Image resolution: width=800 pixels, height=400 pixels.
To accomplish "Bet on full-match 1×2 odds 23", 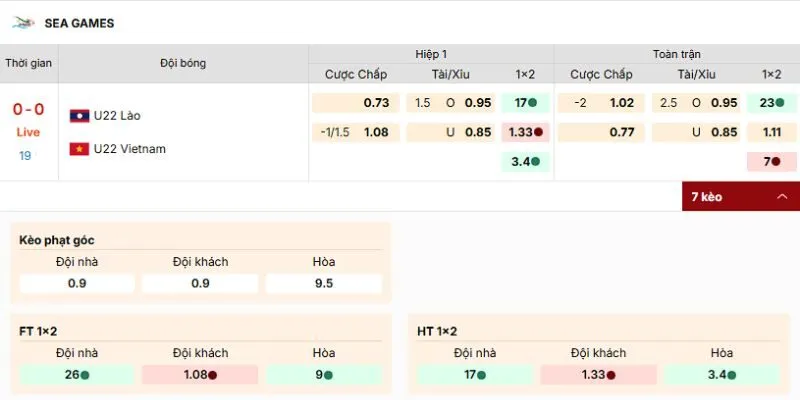I will 771,103.
